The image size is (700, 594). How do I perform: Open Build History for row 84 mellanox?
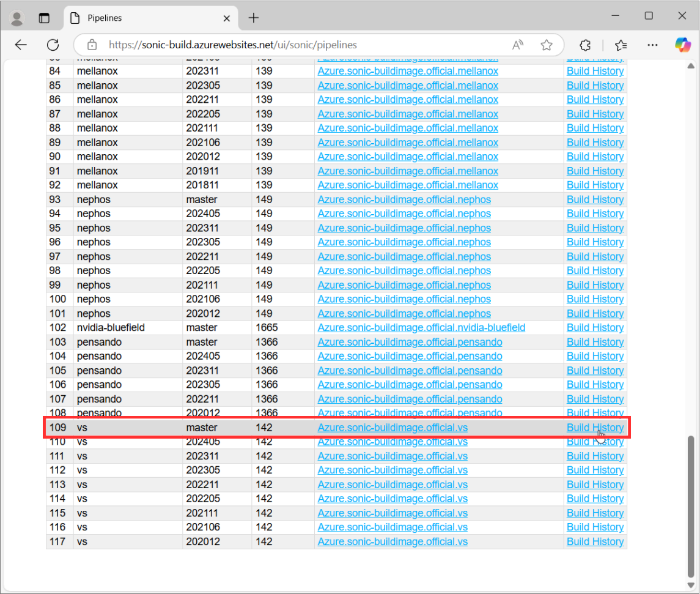[595, 71]
